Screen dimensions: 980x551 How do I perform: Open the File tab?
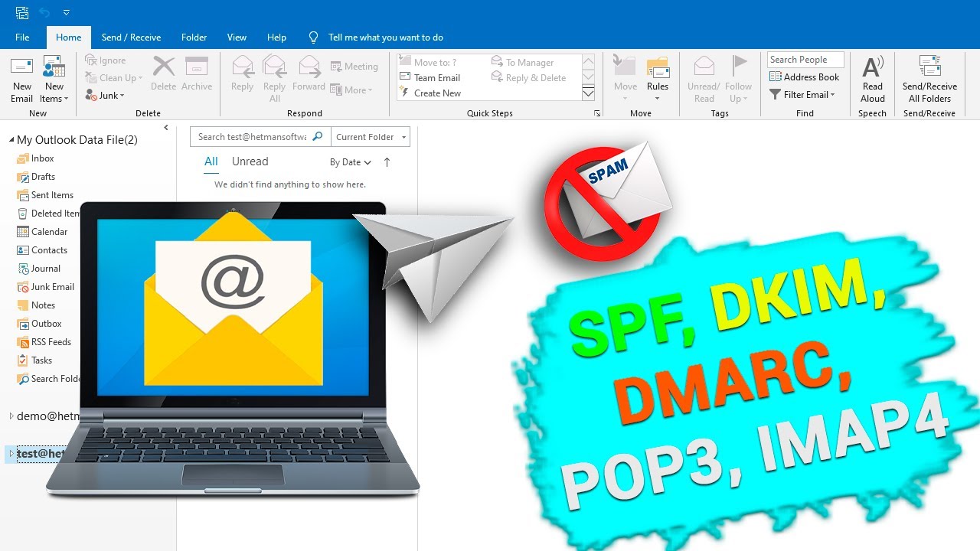pos(22,37)
